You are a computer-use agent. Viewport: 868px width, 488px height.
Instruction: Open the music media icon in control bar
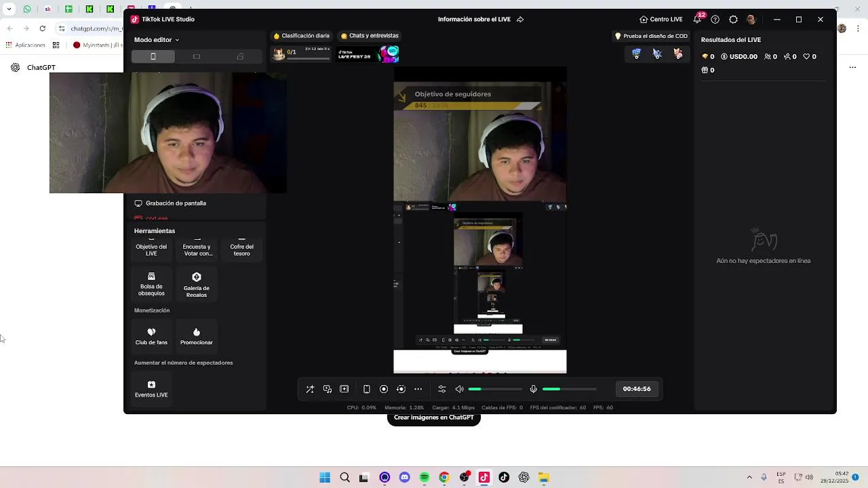328,389
